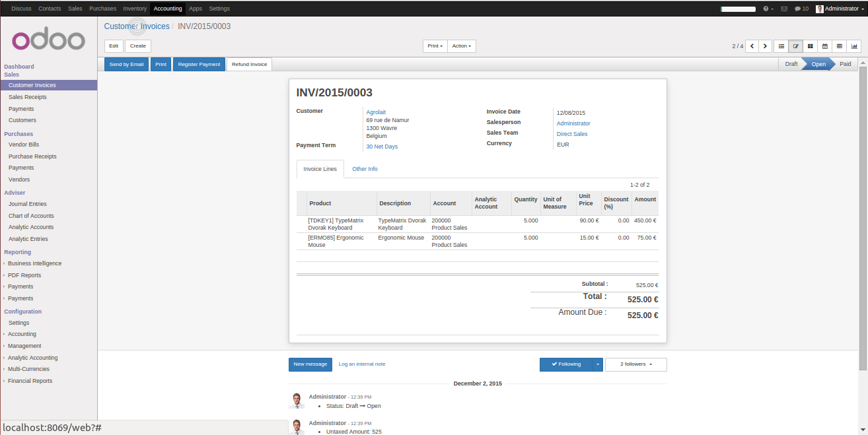This screenshot has height=435, width=868.
Task: Open Sales Receipts in sidebar
Action: 28,97
